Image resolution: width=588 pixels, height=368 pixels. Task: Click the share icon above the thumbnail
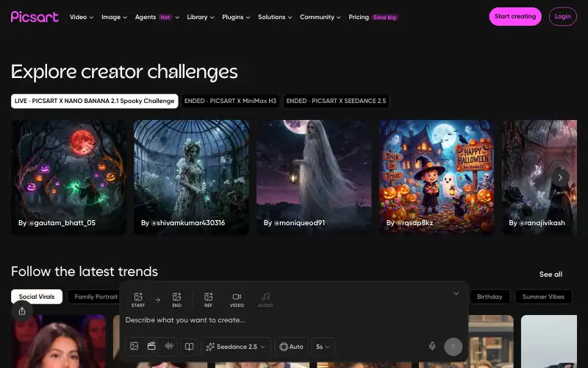tap(22, 311)
